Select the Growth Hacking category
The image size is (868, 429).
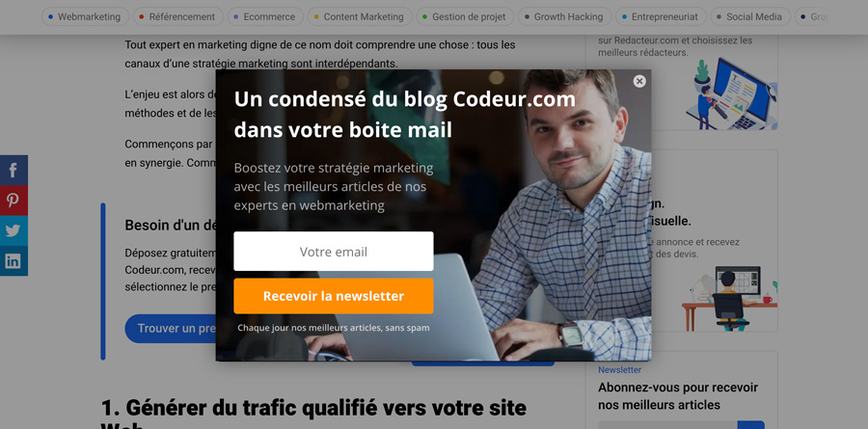tap(564, 16)
